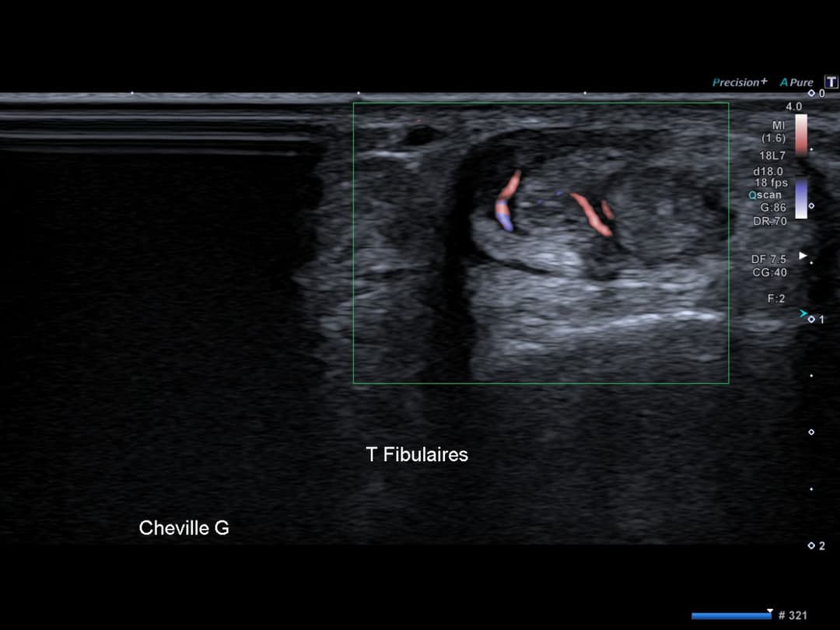
Task: Select the 18L7 transducer label
Action: point(772,156)
